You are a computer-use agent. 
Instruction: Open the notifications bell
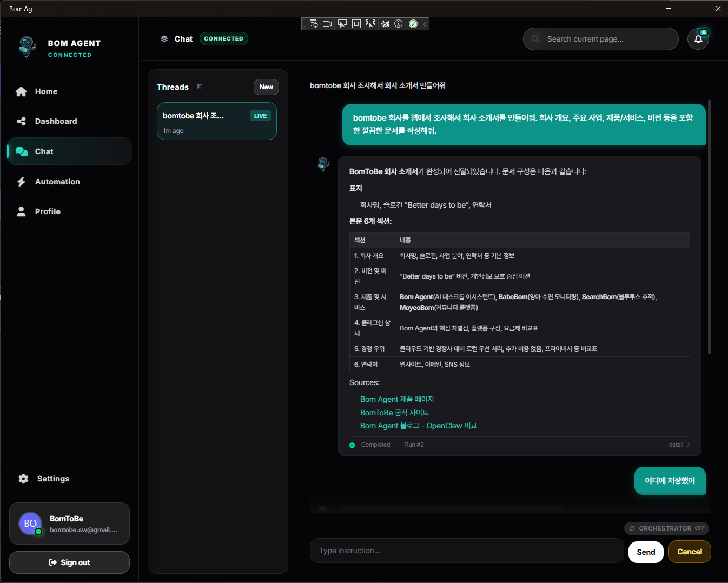[x=698, y=38]
